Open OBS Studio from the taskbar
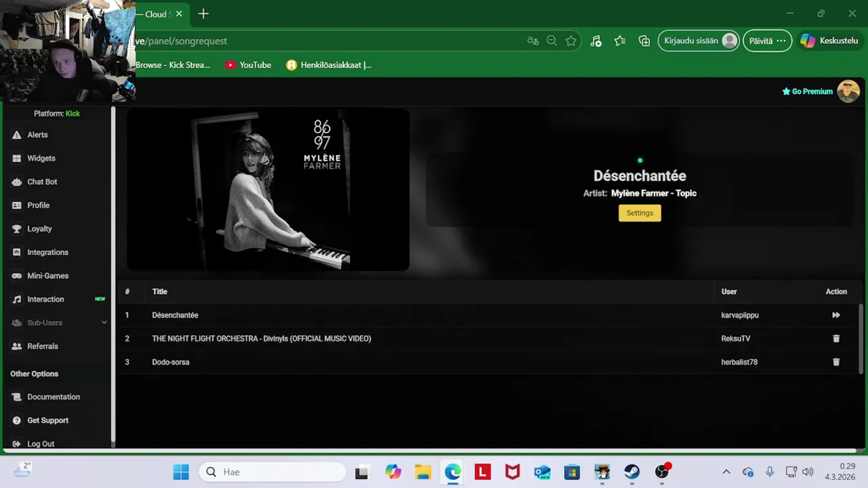Image resolution: width=868 pixels, height=488 pixels. [x=662, y=472]
